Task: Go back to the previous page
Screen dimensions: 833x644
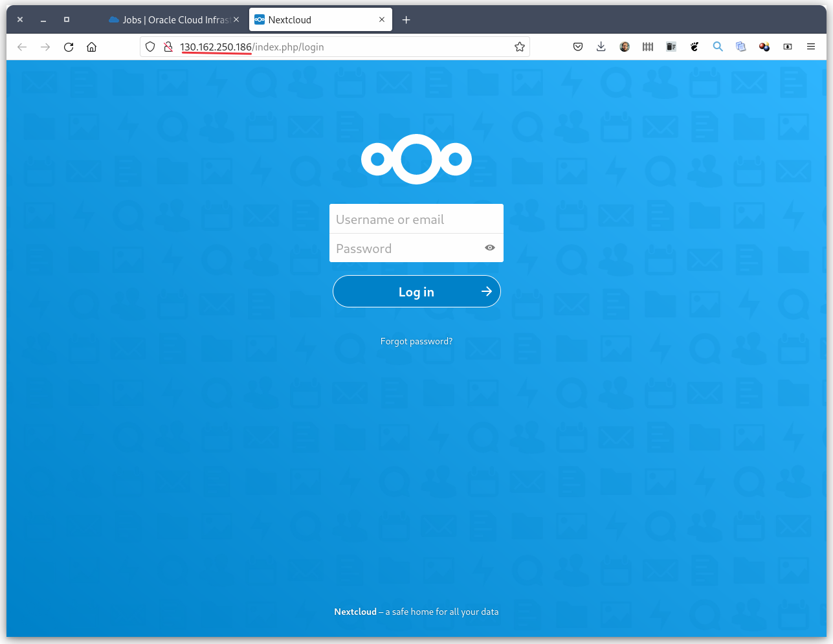Action: pyautogui.click(x=22, y=47)
